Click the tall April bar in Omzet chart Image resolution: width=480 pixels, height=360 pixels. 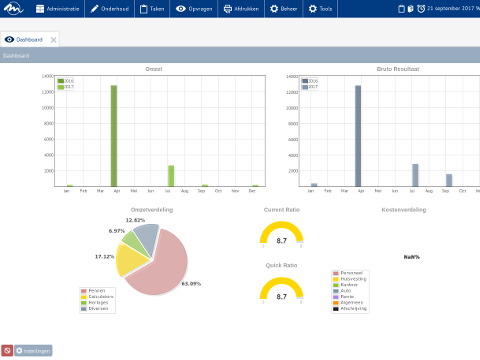coord(114,136)
